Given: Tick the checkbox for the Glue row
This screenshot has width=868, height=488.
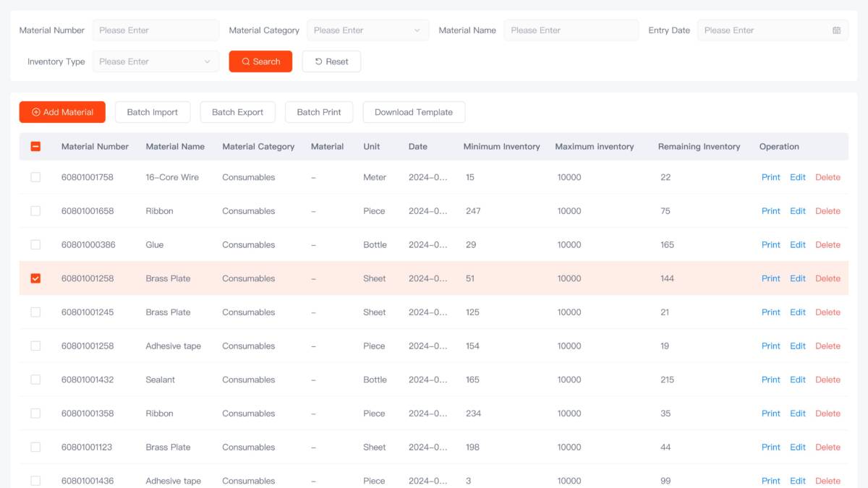Looking at the screenshot, I should click(35, 244).
